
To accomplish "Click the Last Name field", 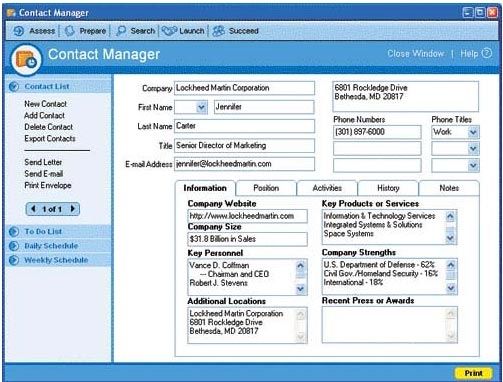I will tap(244, 126).
